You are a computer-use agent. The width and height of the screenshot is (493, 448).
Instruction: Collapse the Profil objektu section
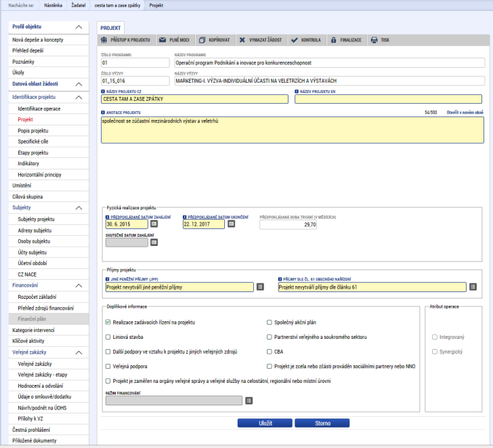(79, 27)
